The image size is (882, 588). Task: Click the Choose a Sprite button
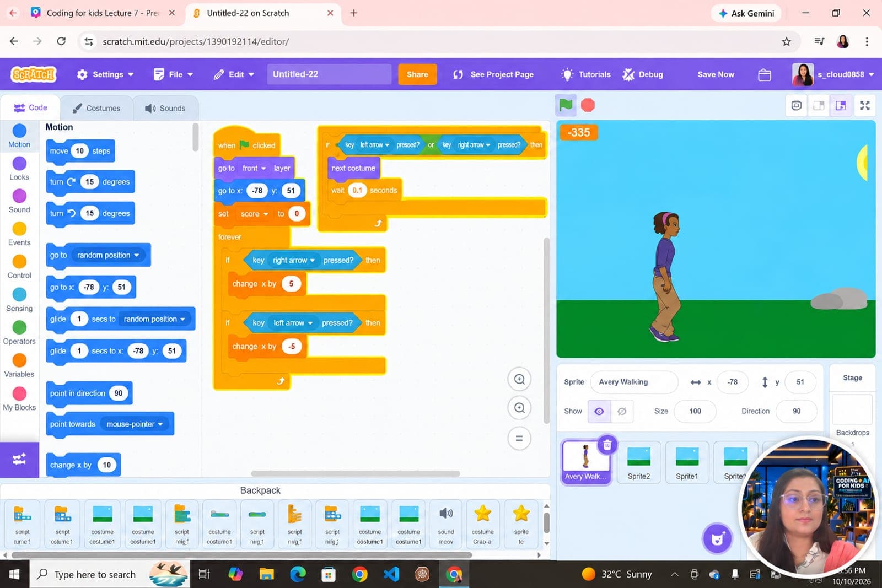pyautogui.click(x=717, y=538)
